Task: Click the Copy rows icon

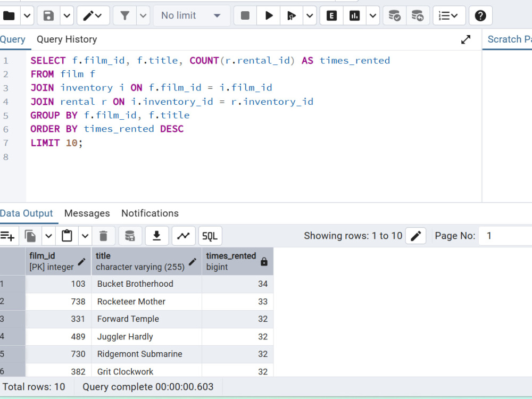Action: pos(30,236)
